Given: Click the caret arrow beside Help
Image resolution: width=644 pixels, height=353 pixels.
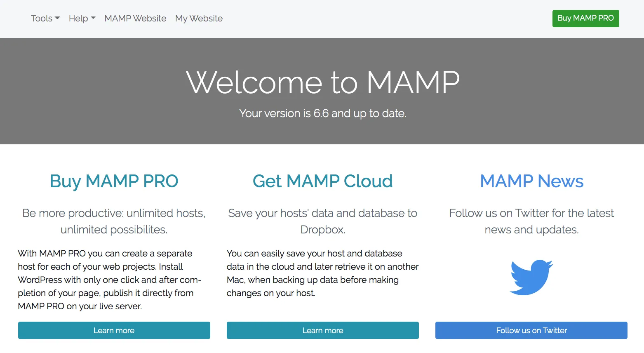Looking at the screenshot, I should tap(93, 18).
